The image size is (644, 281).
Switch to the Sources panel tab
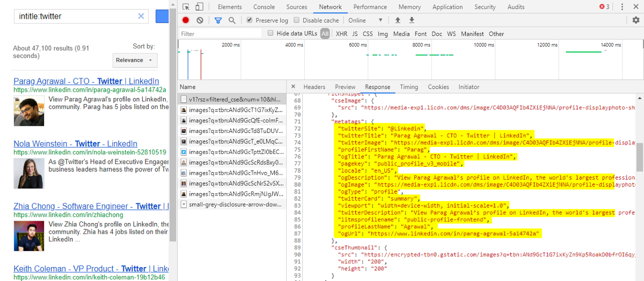click(297, 7)
